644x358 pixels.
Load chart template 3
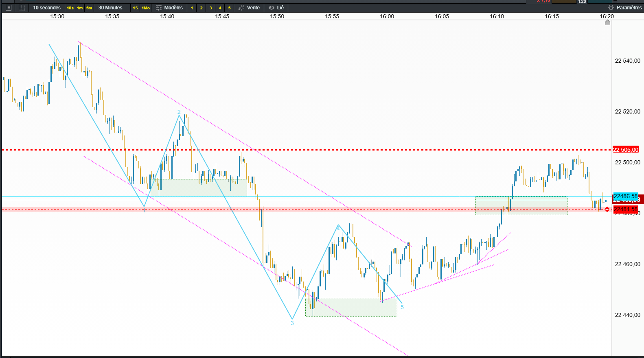click(210, 8)
